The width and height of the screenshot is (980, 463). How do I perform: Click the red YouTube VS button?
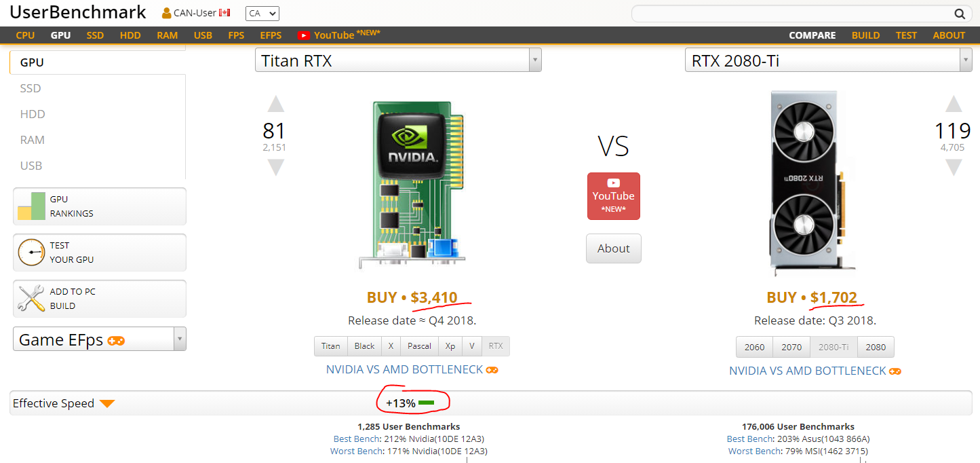pos(613,196)
